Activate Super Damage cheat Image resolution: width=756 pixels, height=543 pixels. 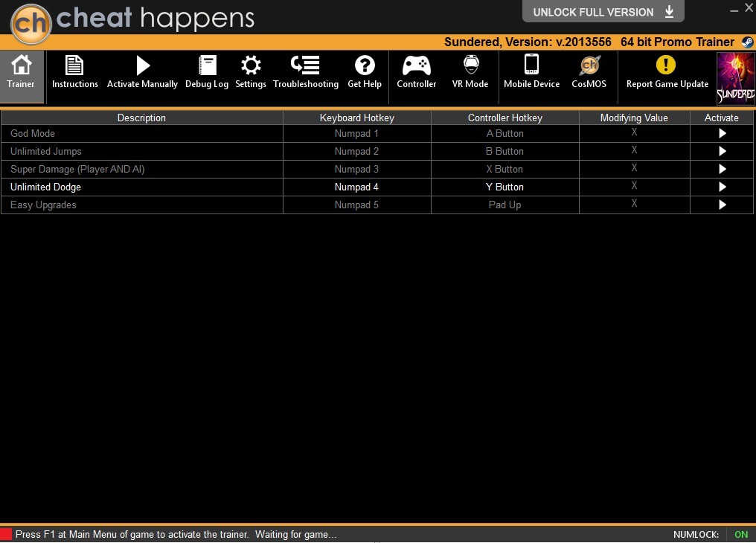point(722,169)
